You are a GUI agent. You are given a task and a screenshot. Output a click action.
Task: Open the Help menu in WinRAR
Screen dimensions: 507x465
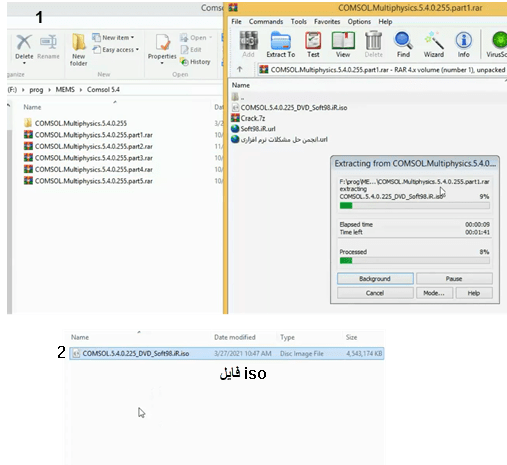(x=385, y=22)
